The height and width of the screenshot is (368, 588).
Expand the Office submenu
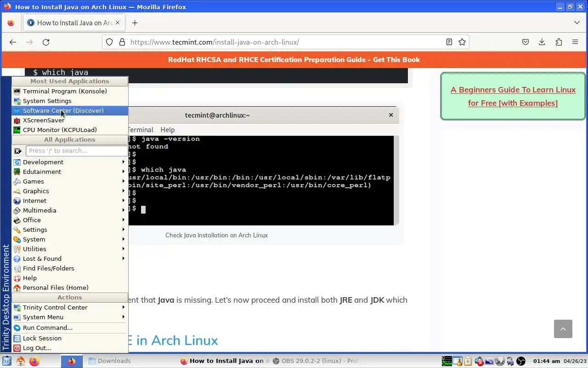click(70, 220)
